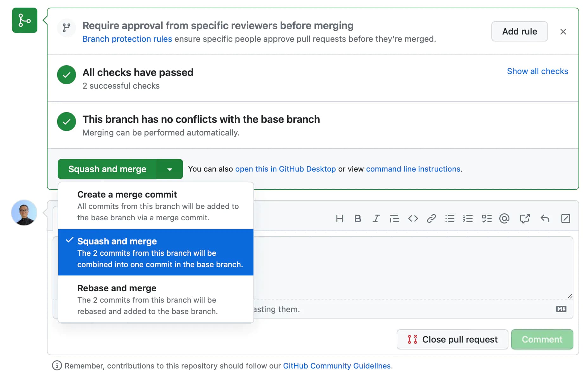Show all checks for this pull request
The width and height of the screenshot is (588, 378).
coord(537,71)
